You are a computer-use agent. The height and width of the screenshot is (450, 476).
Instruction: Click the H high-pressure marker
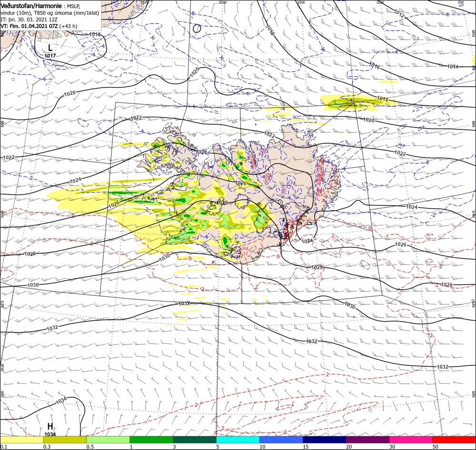coord(50,426)
